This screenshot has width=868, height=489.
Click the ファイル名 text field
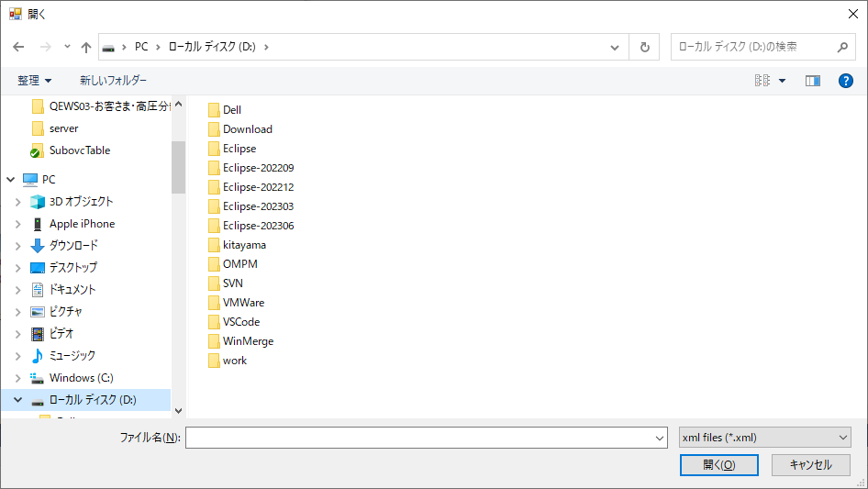point(419,438)
